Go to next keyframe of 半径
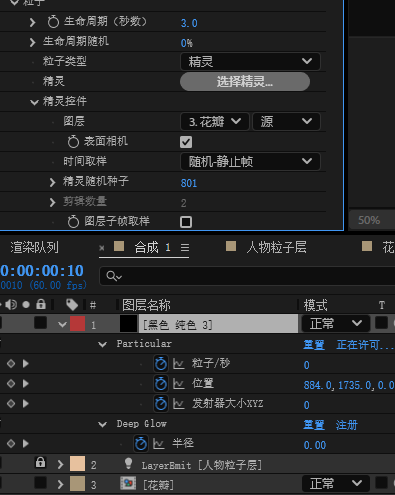 (x=25, y=444)
